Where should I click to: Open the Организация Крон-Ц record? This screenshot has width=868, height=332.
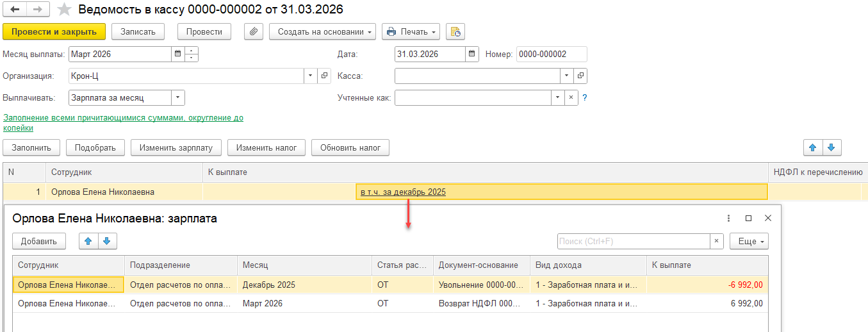(x=324, y=76)
